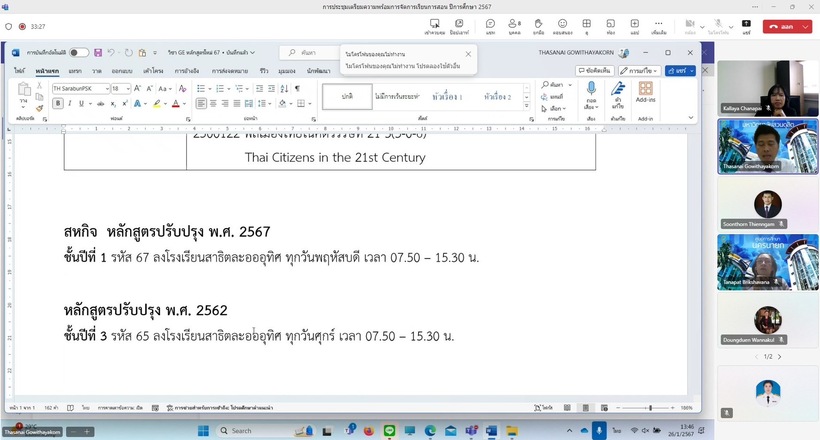
Task: Open the File tab in Word
Action: (x=19, y=71)
